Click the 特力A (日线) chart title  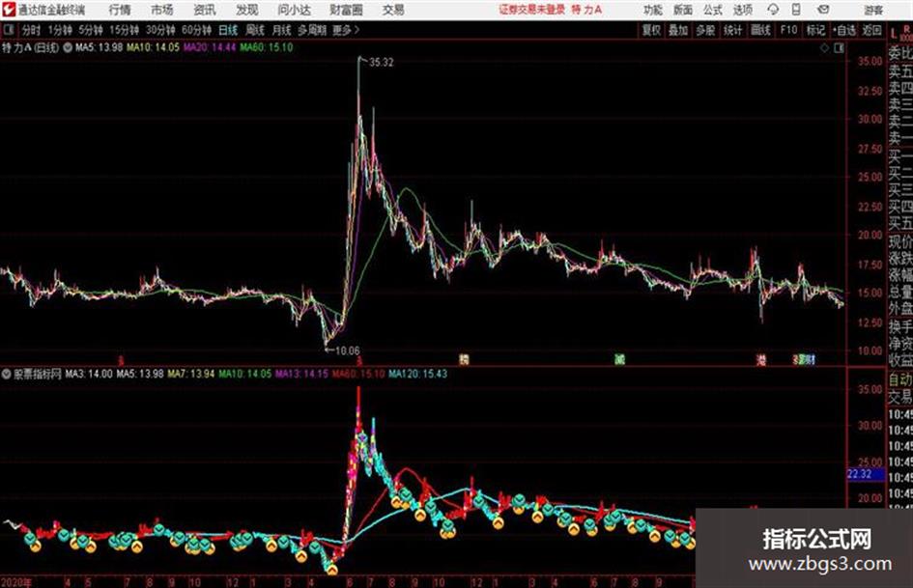click(30, 47)
